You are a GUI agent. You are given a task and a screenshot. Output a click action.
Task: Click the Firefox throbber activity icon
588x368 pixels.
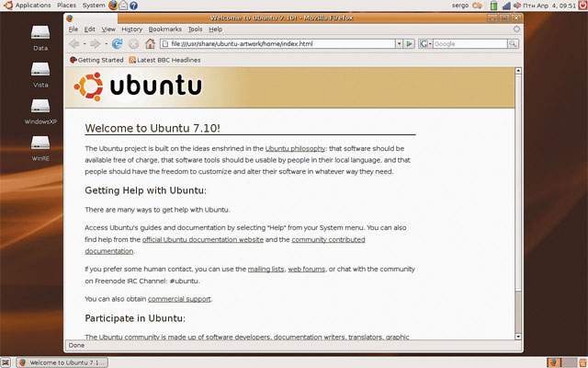(x=516, y=29)
